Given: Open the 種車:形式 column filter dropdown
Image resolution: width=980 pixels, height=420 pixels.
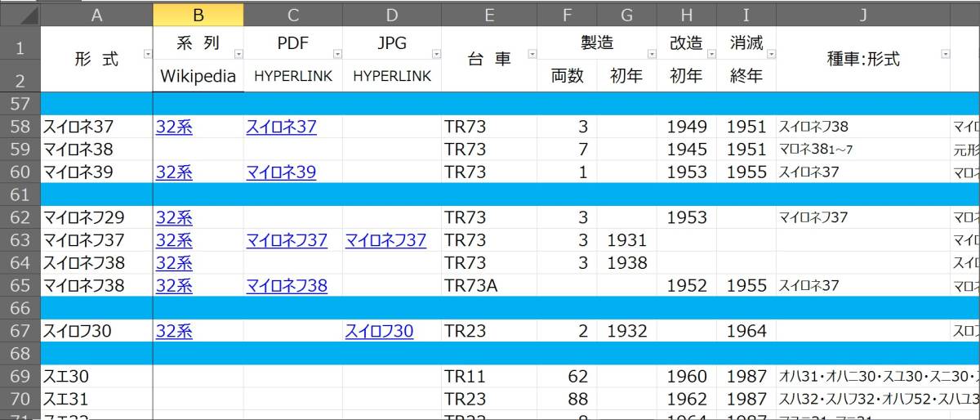Looking at the screenshot, I should tap(945, 55).
